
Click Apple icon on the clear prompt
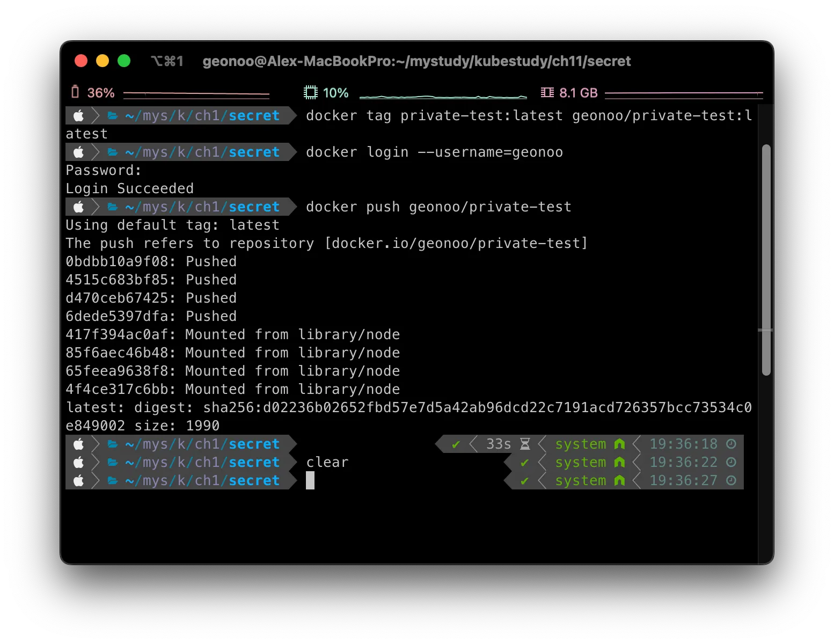[x=78, y=462]
